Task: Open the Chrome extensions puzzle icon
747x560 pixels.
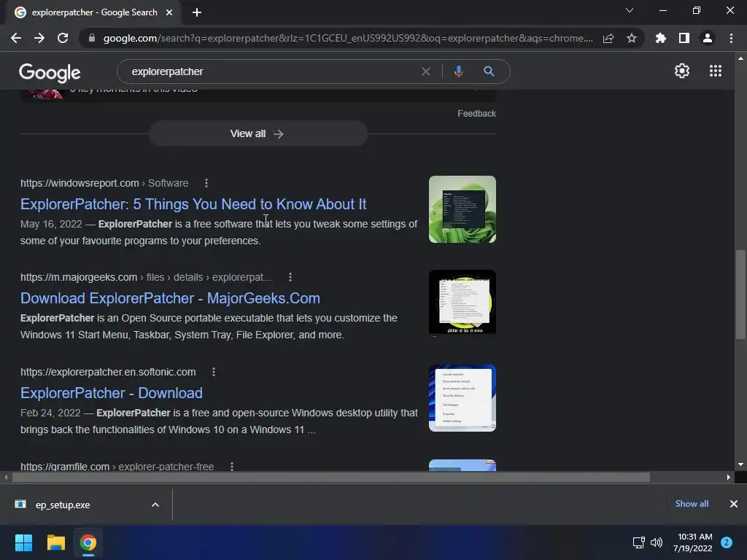Action: pos(661,38)
